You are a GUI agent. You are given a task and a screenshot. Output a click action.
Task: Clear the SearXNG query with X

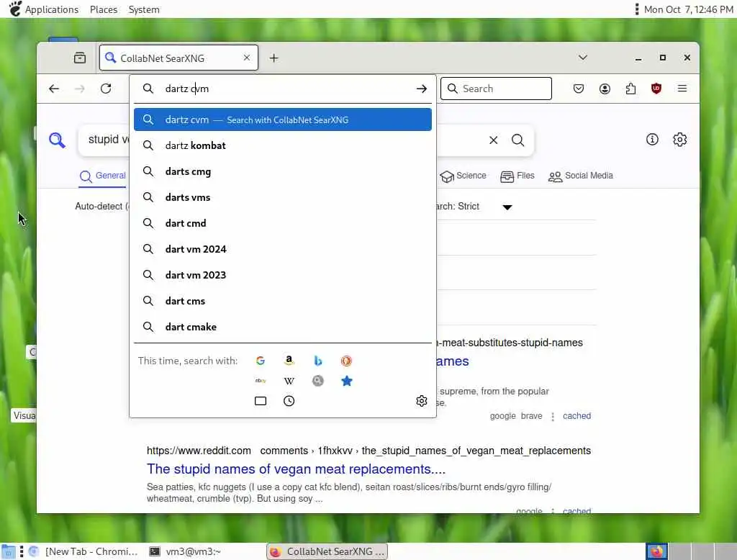tap(494, 140)
